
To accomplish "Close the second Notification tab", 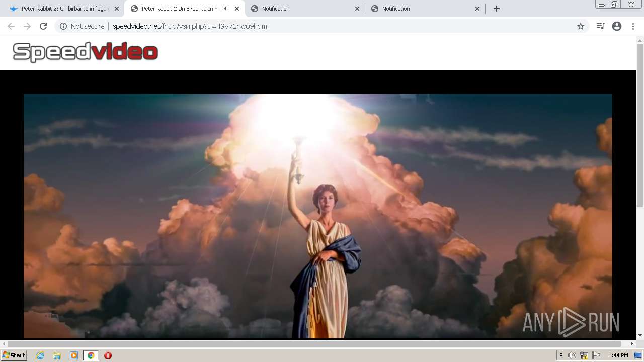I will (x=477, y=9).
